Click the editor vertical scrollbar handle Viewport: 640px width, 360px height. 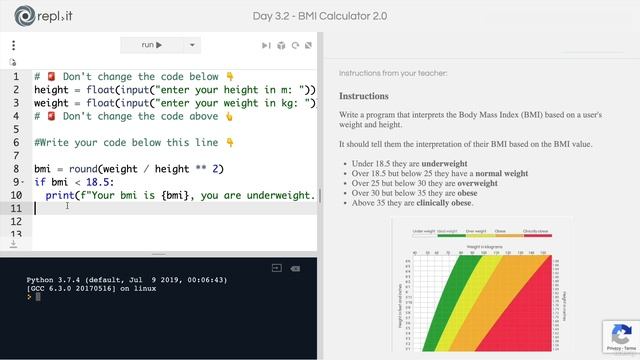click(x=319, y=196)
